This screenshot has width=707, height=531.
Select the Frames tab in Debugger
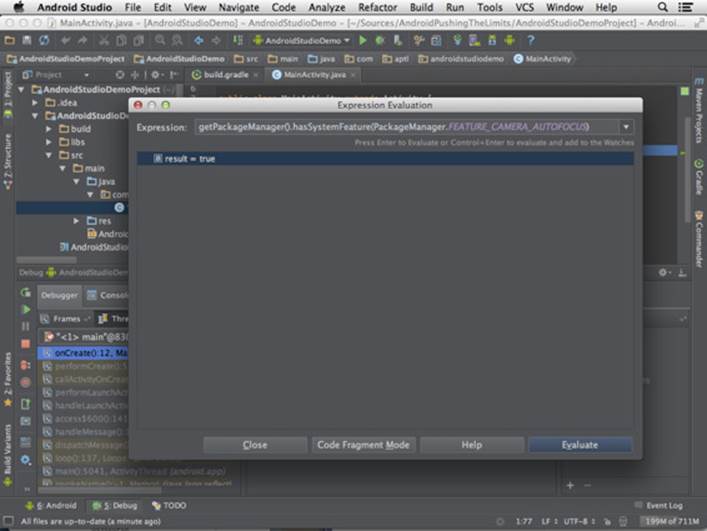tap(65, 319)
